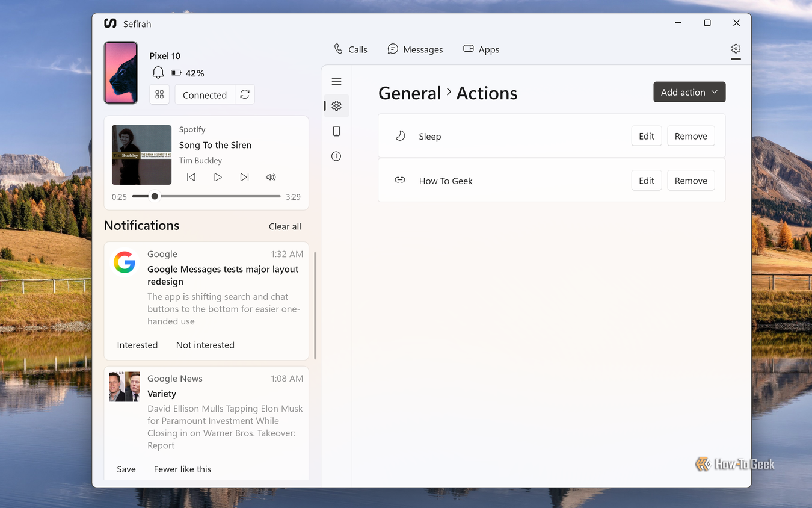The height and width of the screenshot is (508, 812).
Task: Refresh the device connection with sync icon
Action: 245,94
